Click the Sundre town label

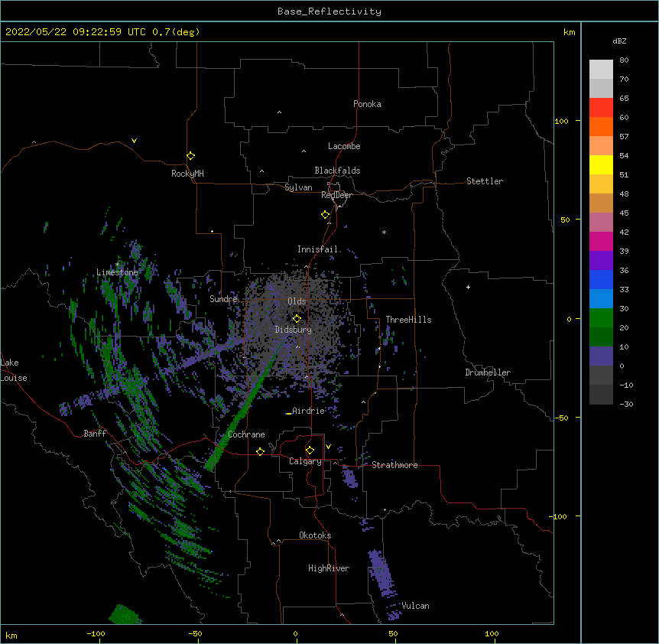(x=223, y=299)
